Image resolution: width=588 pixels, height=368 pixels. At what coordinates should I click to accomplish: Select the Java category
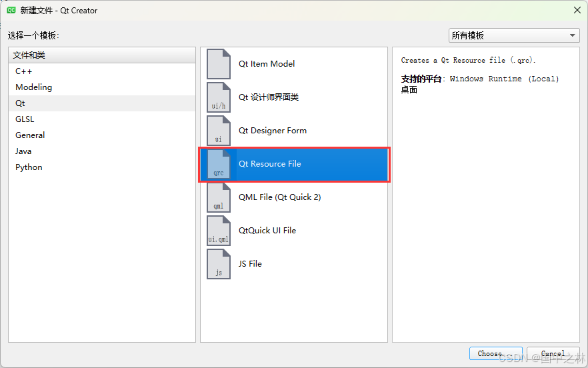102,151
